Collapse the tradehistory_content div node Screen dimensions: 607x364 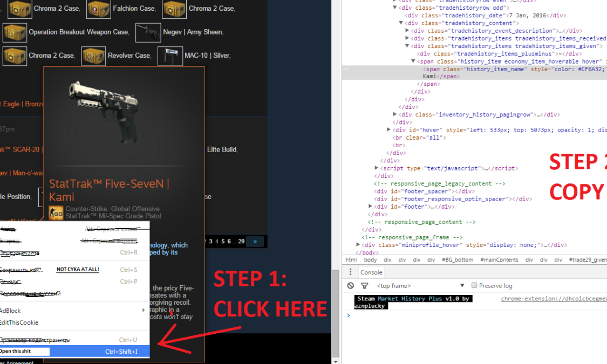tap(401, 23)
